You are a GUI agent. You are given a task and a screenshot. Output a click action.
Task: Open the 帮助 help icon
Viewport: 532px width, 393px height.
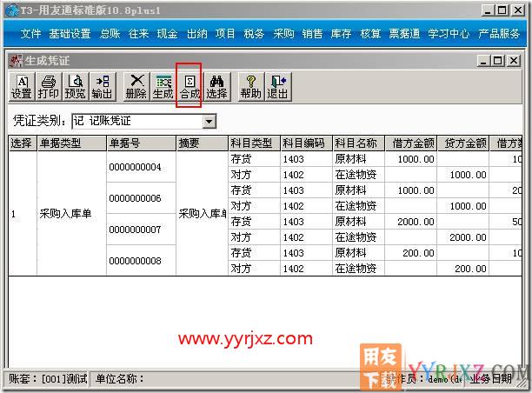(250, 87)
